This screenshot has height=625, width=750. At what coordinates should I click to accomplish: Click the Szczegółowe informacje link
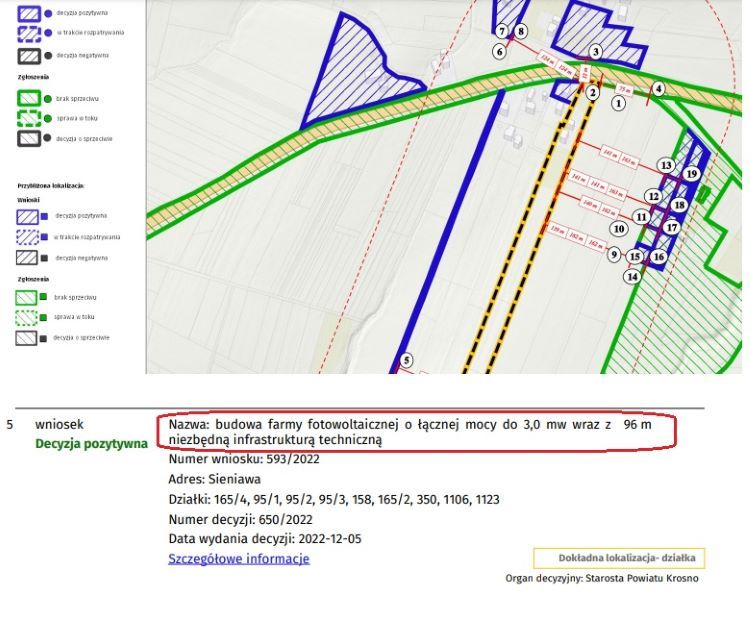(x=238, y=558)
